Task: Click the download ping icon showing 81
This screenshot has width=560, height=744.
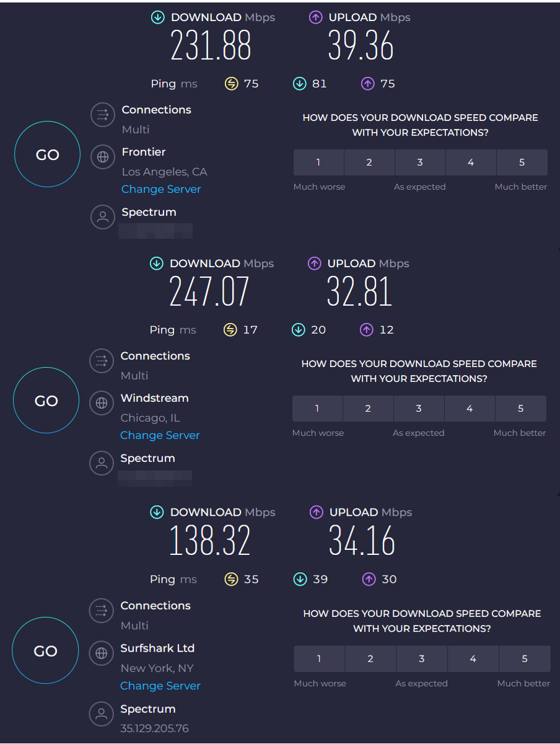Action: 300,84
